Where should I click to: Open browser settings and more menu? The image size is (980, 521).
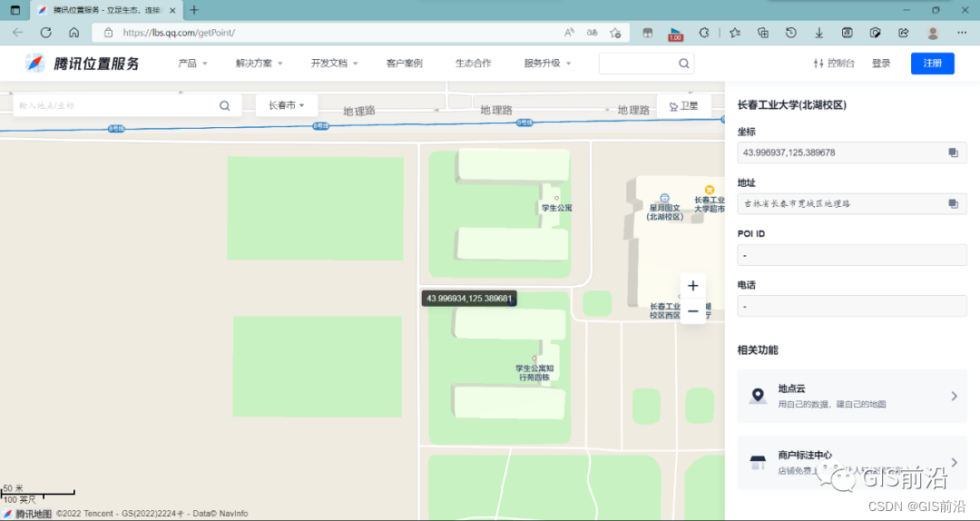(x=962, y=33)
